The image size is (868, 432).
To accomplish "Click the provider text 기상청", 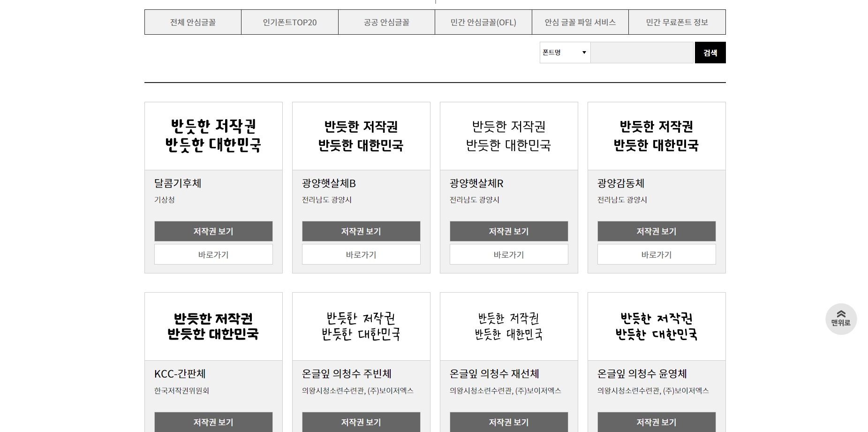I will (165, 200).
